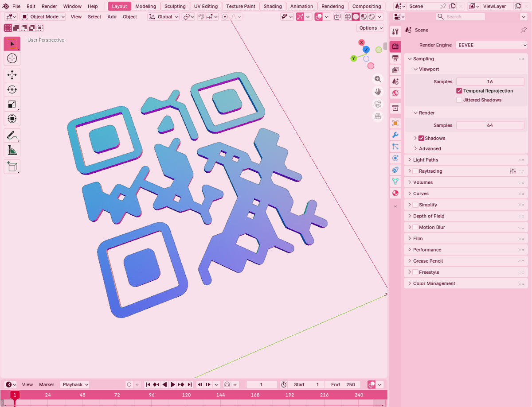Open Global transform orientation dropdown

(163, 17)
